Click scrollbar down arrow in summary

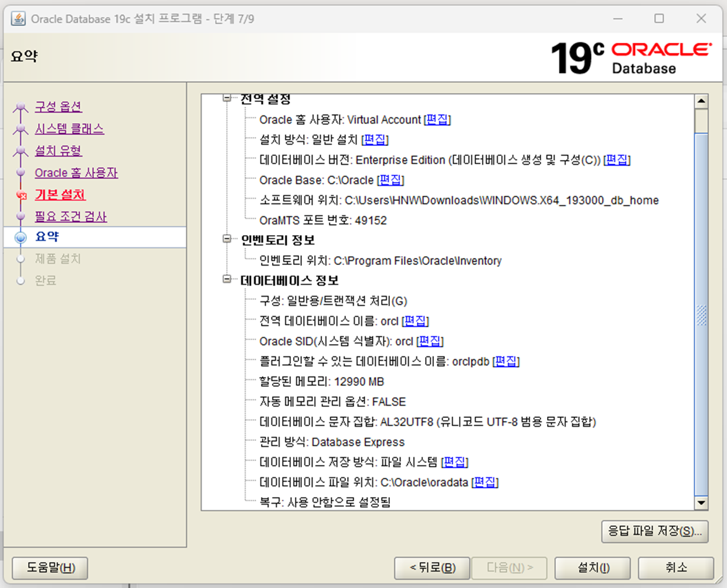(701, 502)
